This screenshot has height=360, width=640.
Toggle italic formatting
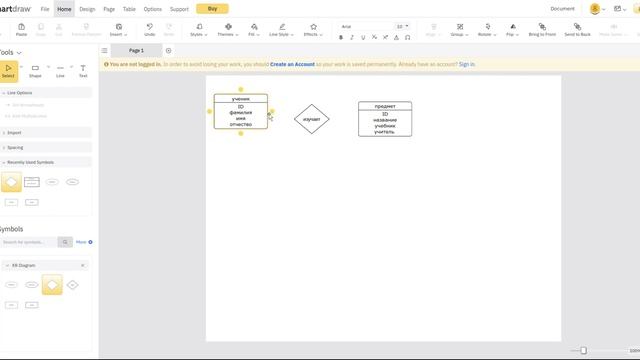[x=352, y=38]
